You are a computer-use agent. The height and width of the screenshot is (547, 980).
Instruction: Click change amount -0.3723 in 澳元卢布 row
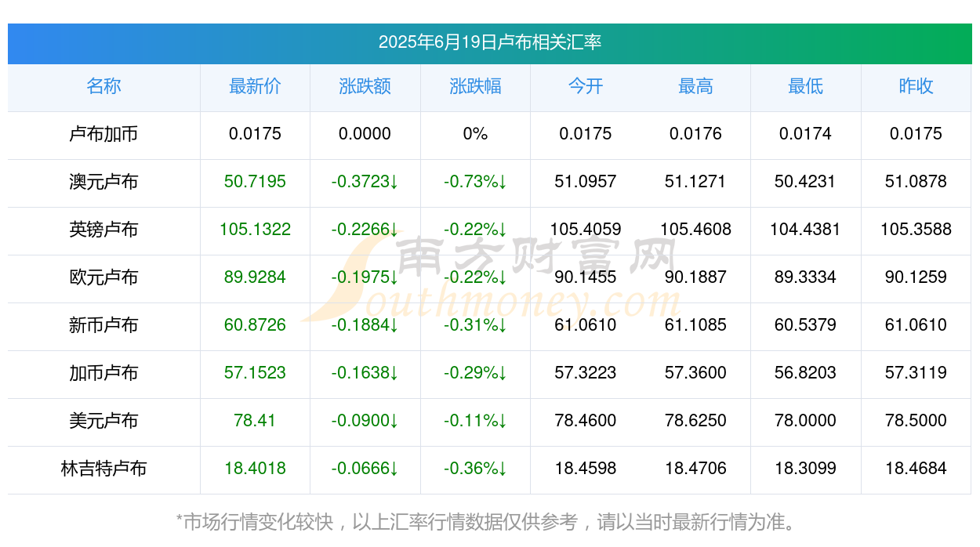tap(365, 182)
